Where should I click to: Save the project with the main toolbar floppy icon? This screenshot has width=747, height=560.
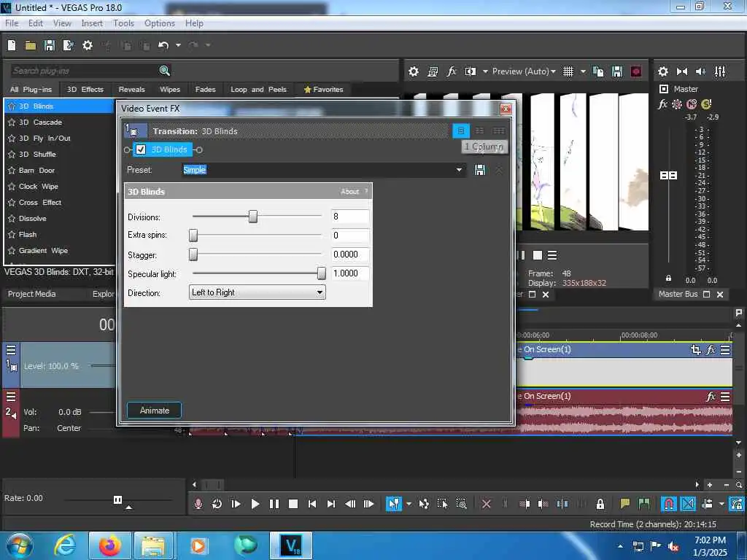click(49, 45)
